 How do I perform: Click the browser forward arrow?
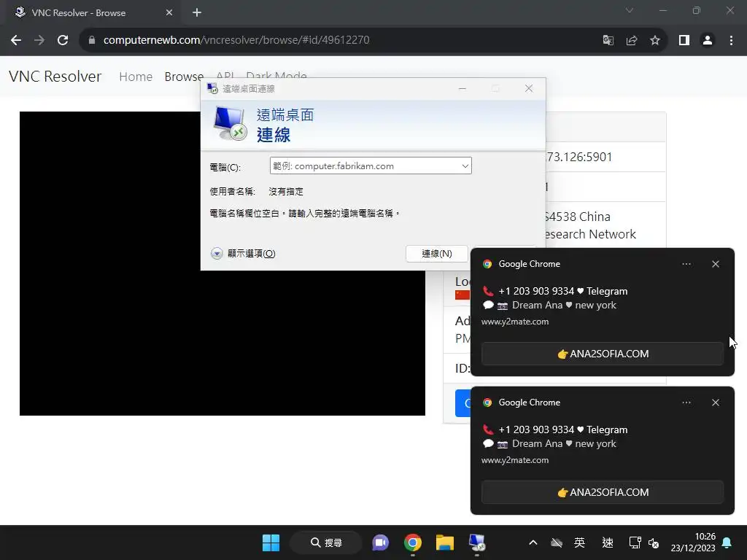[39, 40]
